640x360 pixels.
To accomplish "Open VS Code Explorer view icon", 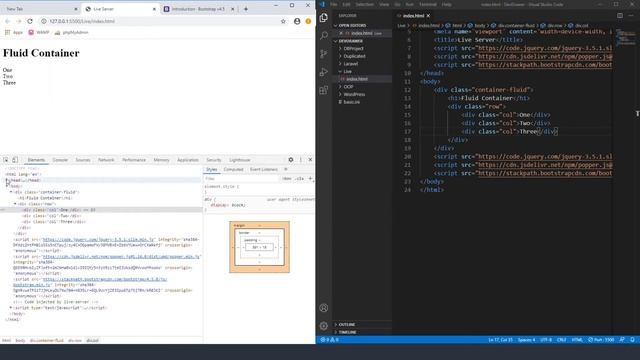I will click(x=324, y=18).
